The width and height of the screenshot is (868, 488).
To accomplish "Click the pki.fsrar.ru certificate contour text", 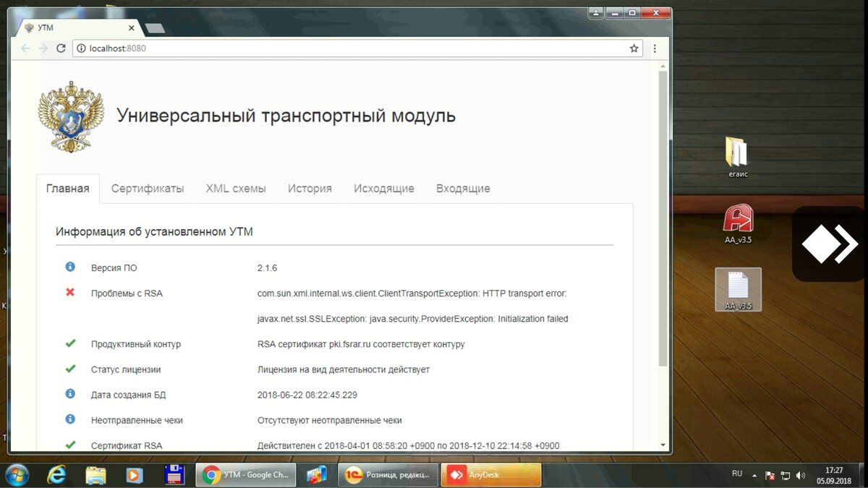I will tap(361, 344).
